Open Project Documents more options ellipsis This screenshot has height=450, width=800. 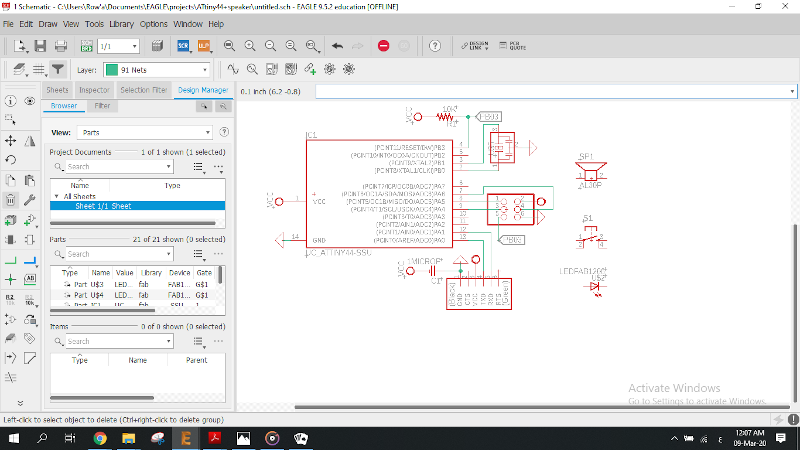pyautogui.click(x=218, y=167)
